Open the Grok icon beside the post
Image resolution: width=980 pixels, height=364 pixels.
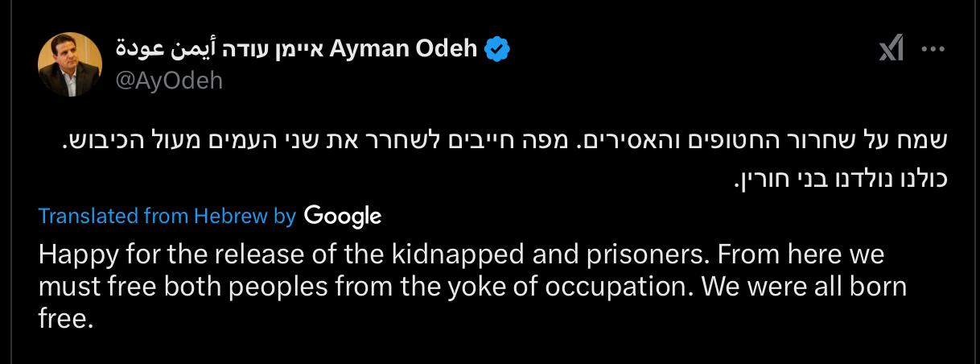coord(891,50)
